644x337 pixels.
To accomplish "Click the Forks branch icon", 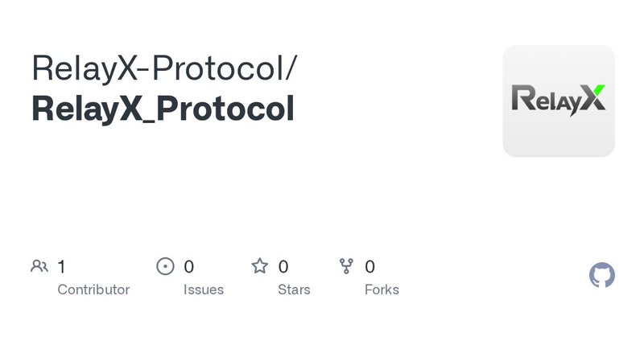I will pos(347,266).
